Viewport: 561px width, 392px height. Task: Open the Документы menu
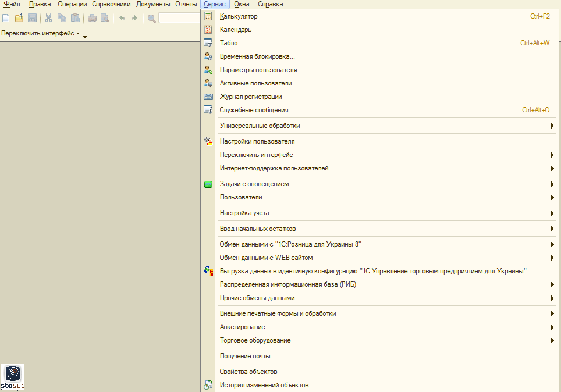coord(153,4)
